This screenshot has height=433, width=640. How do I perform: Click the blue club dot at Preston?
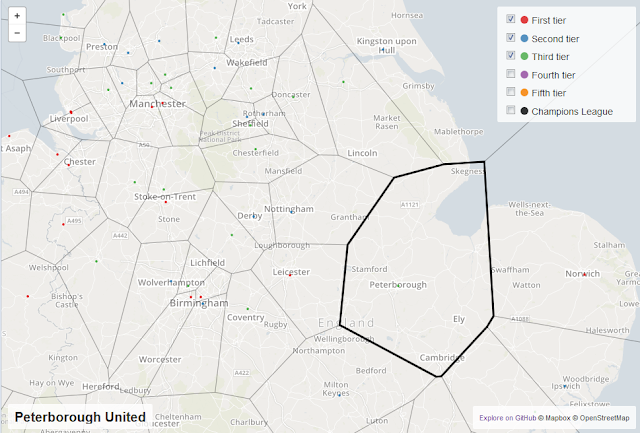point(104,44)
